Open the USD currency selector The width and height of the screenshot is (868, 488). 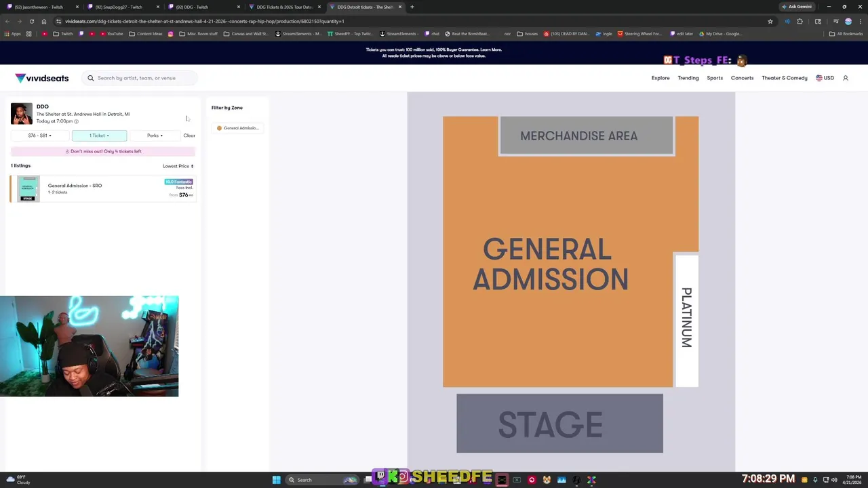coord(825,78)
